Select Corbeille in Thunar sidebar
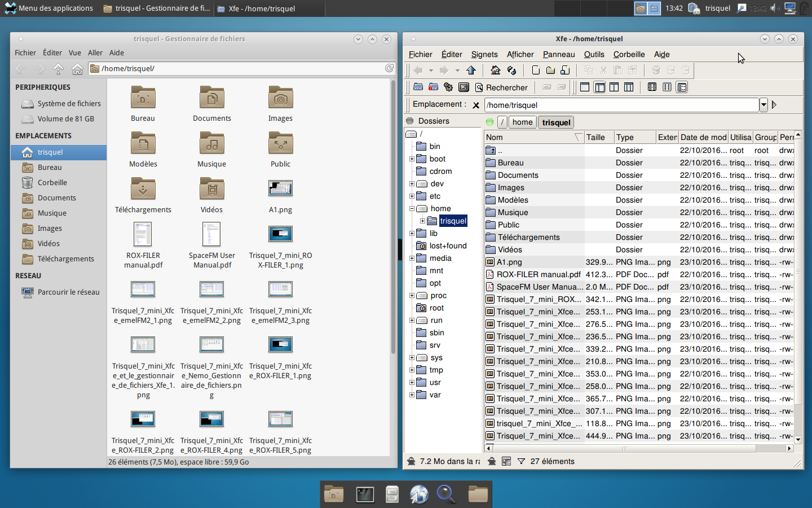 [x=59, y=182]
